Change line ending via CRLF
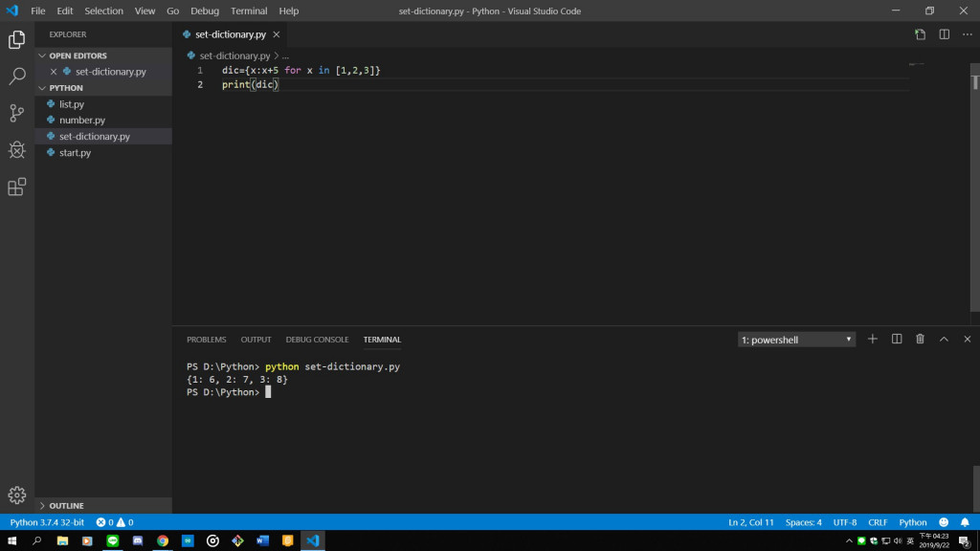This screenshot has height=551, width=980. coord(878,522)
